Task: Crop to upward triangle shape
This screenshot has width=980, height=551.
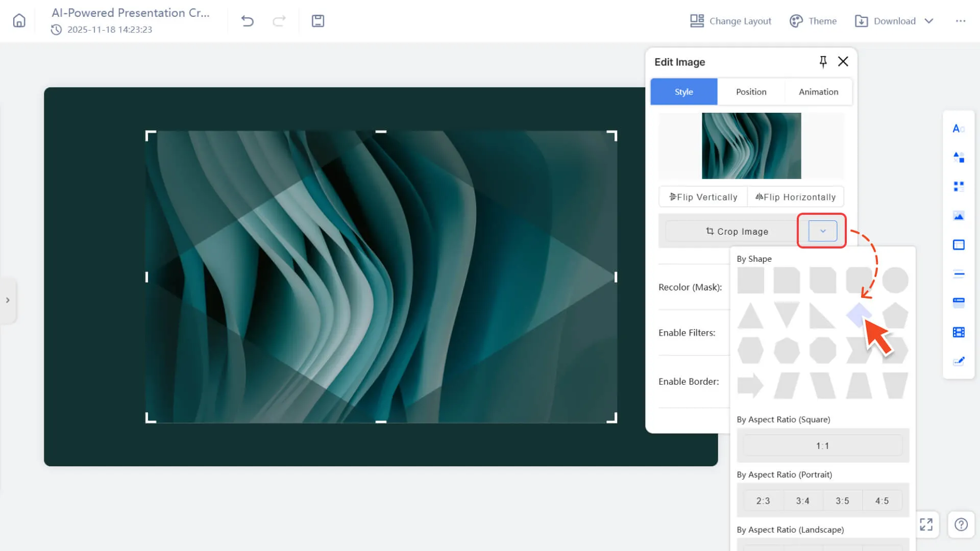Action: click(x=750, y=315)
